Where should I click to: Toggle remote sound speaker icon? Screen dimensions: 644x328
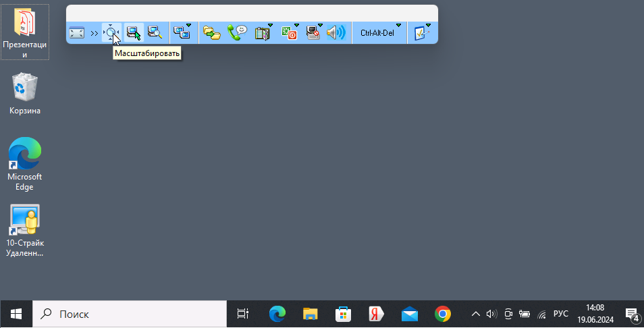(x=336, y=32)
